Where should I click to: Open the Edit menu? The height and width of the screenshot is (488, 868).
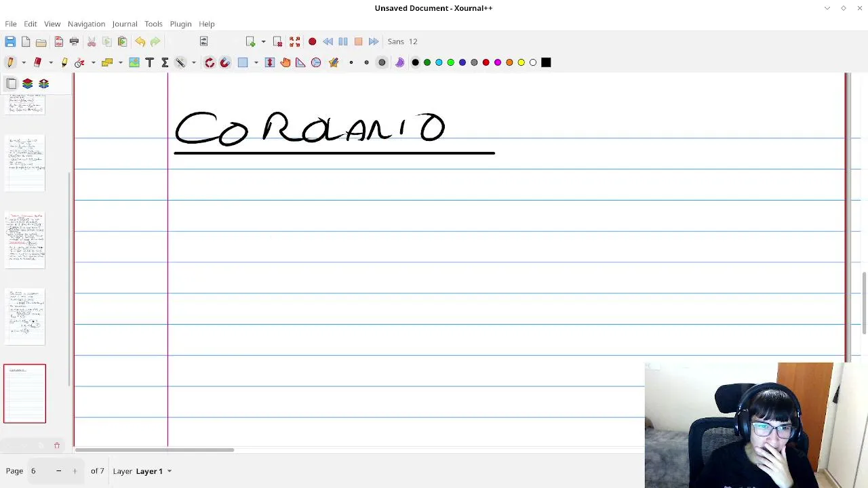[x=31, y=24]
